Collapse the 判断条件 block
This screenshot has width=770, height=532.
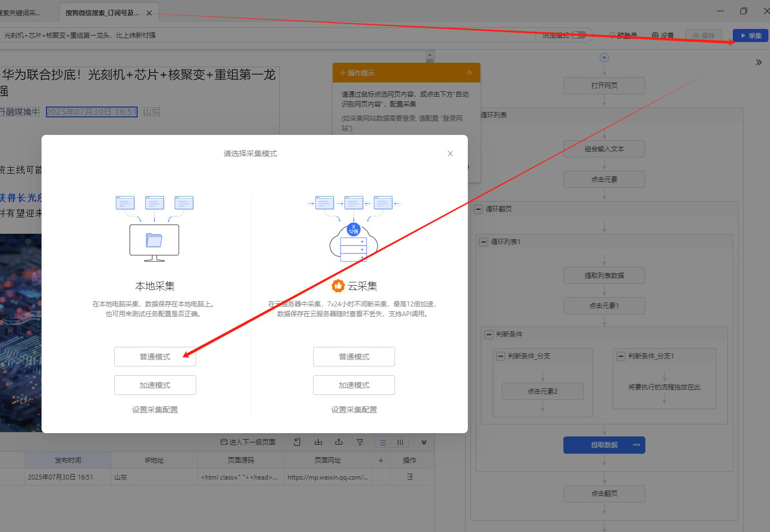[x=489, y=334]
